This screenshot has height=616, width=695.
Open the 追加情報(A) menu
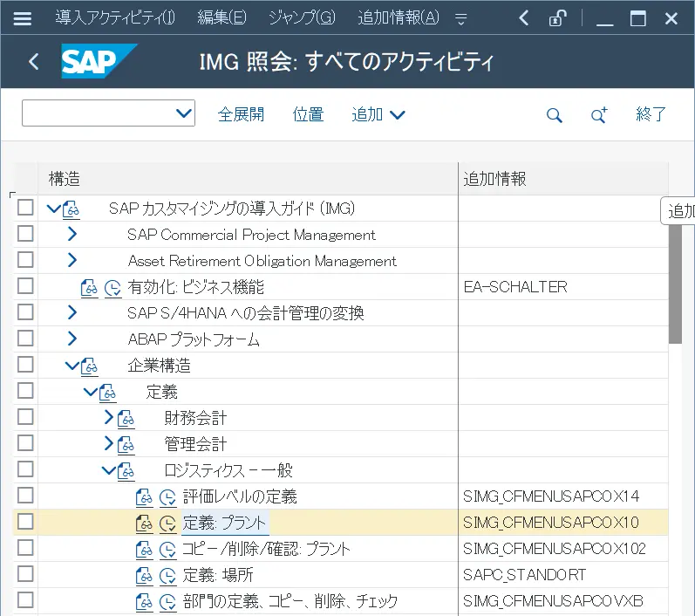click(399, 17)
